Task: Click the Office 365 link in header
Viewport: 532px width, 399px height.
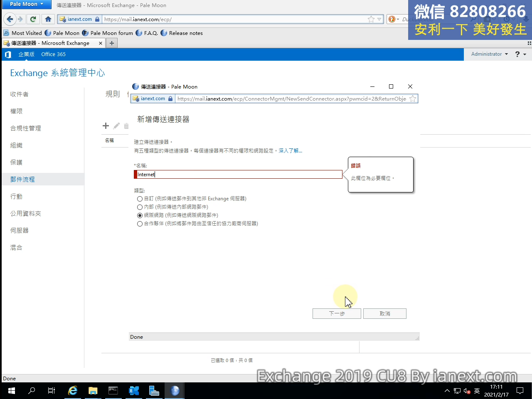Action: [x=53, y=54]
